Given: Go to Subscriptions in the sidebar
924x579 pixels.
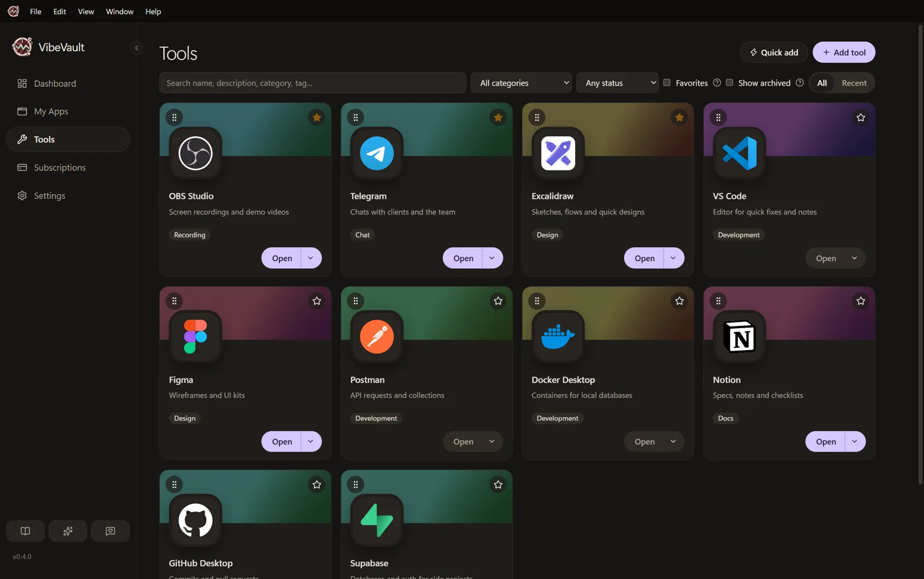Looking at the screenshot, I should pos(68,168).
